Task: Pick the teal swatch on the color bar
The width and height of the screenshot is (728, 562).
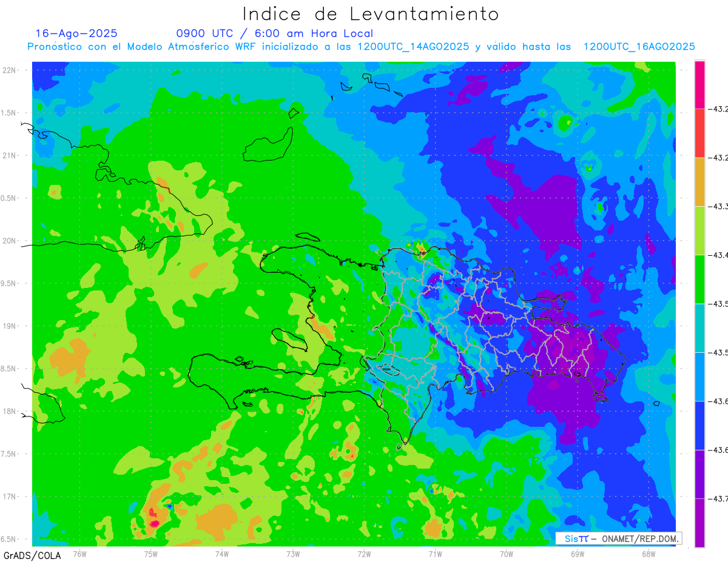Action: tap(699, 328)
